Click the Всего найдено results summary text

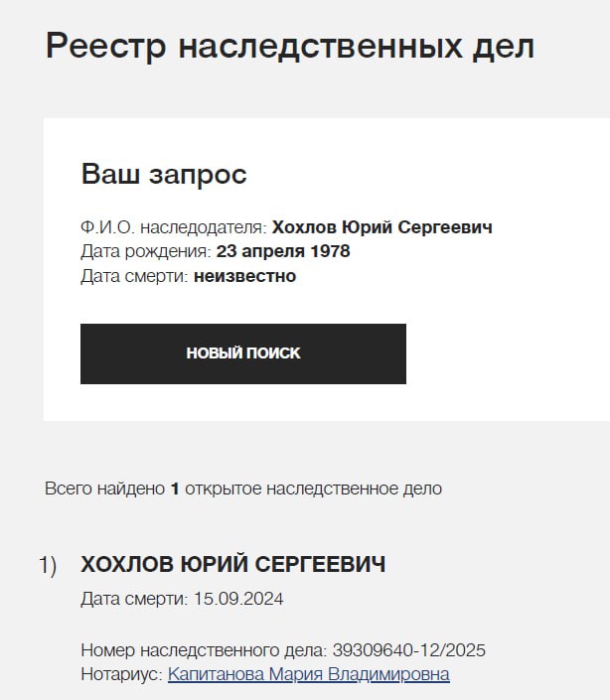pyautogui.click(x=105, y=489)
